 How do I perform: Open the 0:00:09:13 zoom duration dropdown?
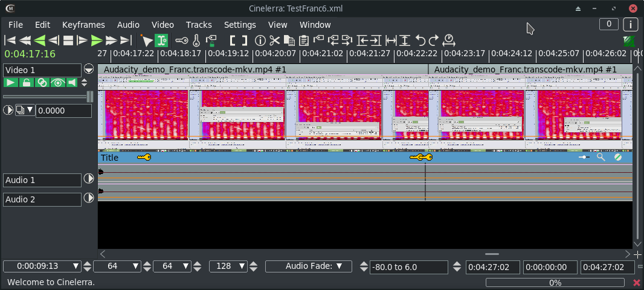click(x=76, y=266)
